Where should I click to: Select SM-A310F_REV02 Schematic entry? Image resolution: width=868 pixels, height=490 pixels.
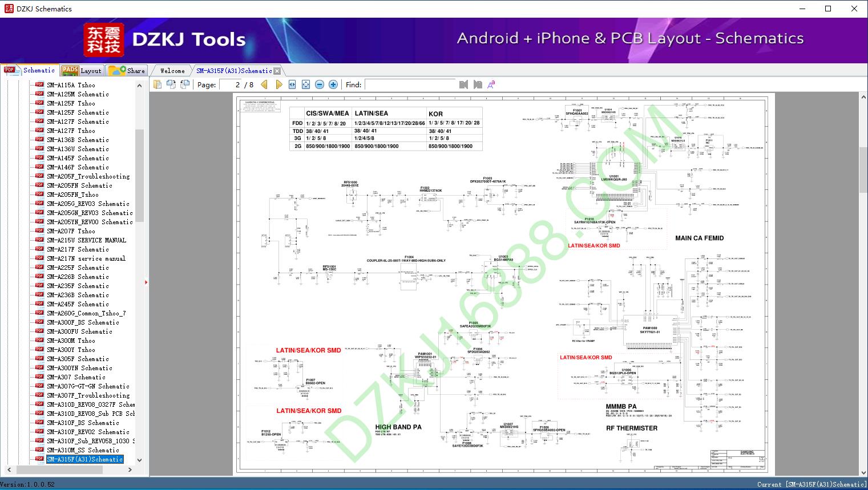(88, 432)
